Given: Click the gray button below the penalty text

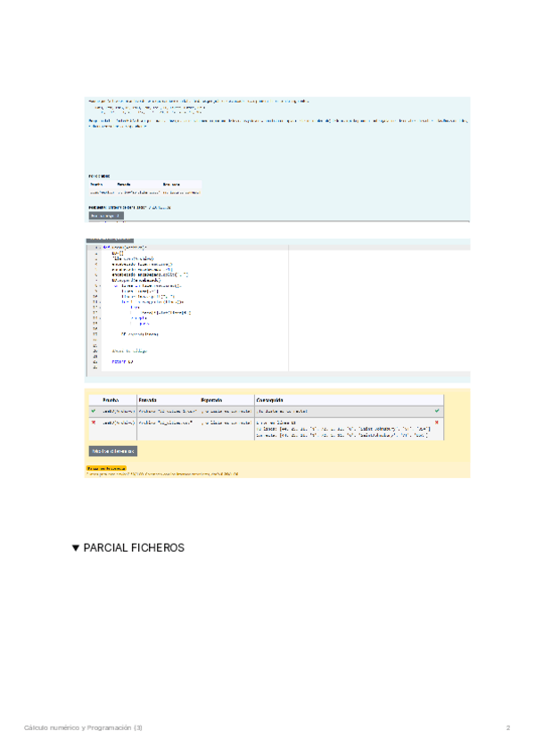Looking at the screenshot, I should (106, 216).
